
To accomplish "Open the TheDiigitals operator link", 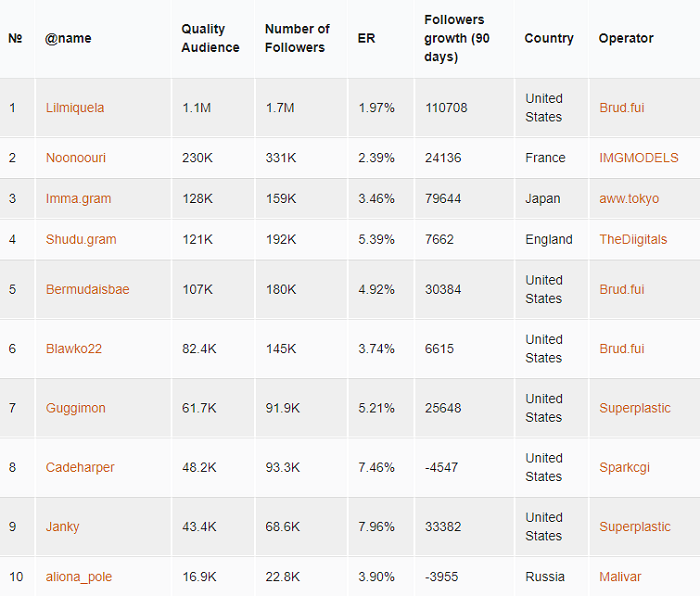I will pos(633,239).
